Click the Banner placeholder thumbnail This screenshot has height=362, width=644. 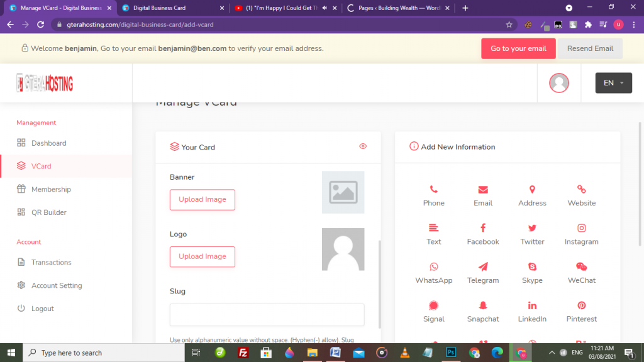point(343,192)
